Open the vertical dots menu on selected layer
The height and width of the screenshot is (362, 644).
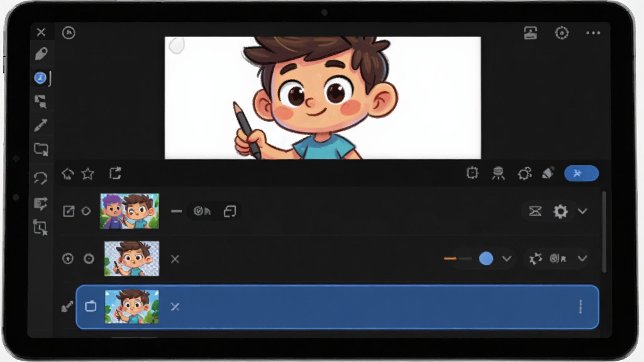coord(580,307)
